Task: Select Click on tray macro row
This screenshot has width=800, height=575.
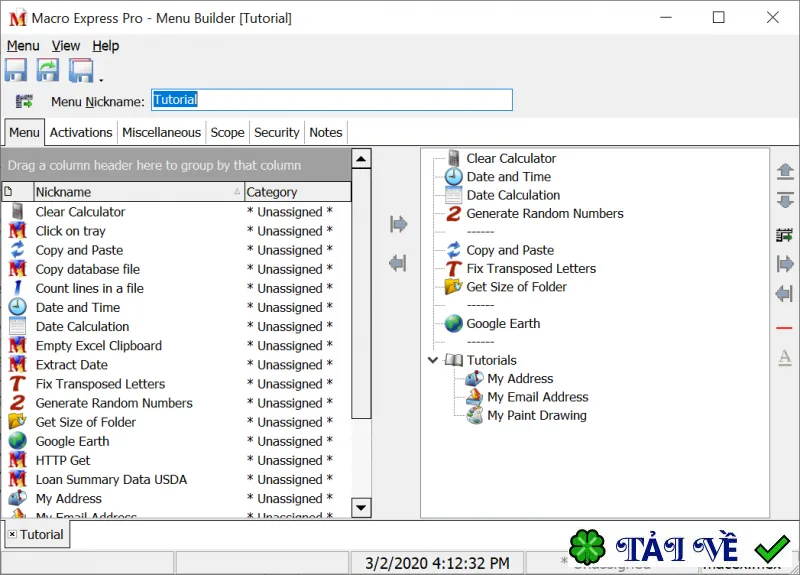Action: [x=177, y=231]
